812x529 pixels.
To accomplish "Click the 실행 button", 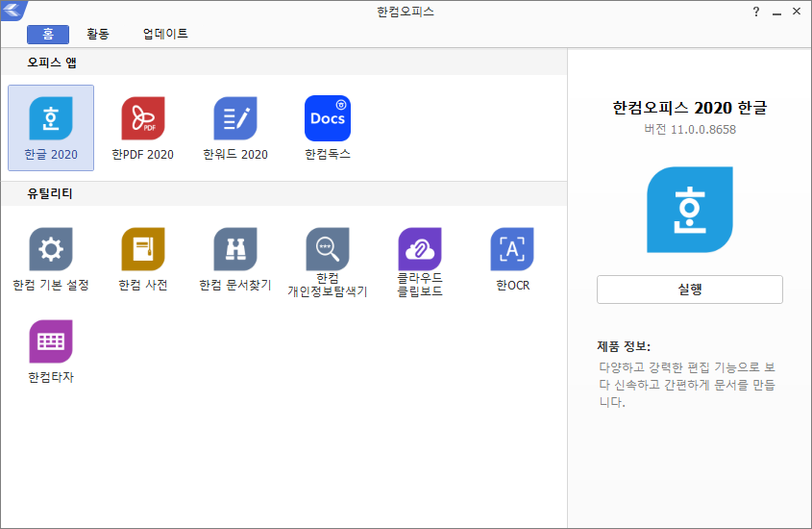I will coord(690,290).
